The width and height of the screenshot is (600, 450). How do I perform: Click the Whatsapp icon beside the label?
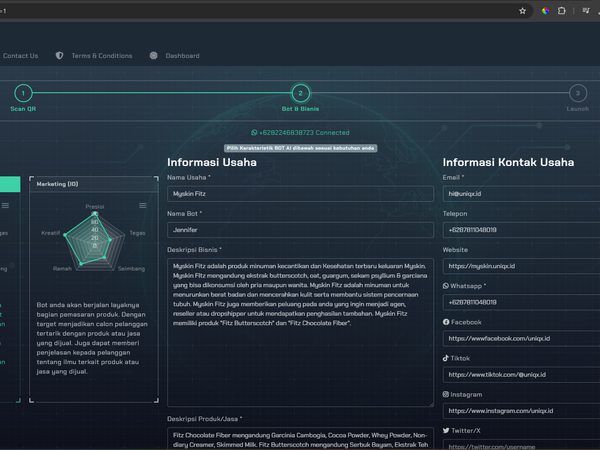(x=446, y=286)
